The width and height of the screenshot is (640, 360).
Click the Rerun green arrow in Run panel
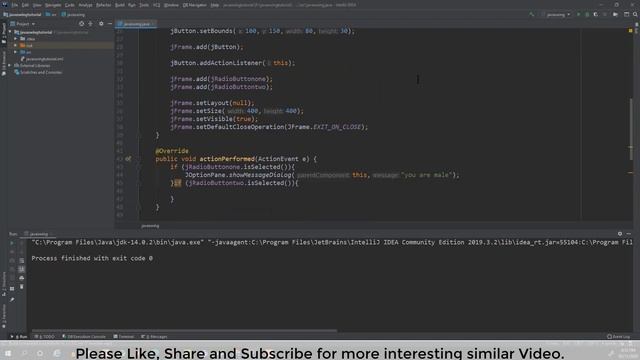coord(12,242)
